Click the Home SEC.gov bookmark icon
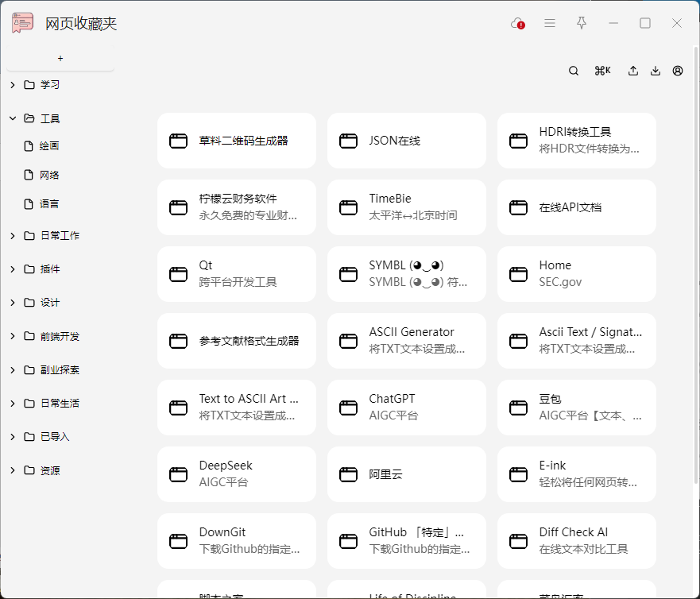 (x=518, y=274)
